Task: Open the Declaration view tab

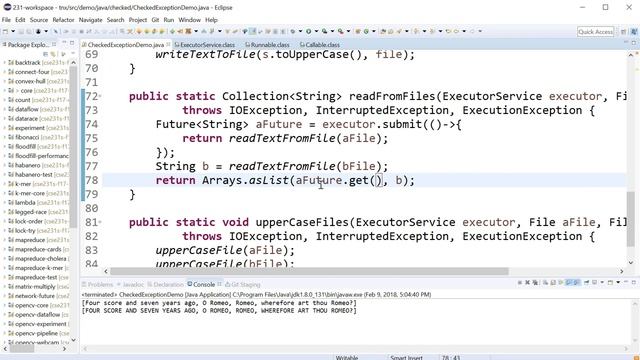Action: coord(168,284)
